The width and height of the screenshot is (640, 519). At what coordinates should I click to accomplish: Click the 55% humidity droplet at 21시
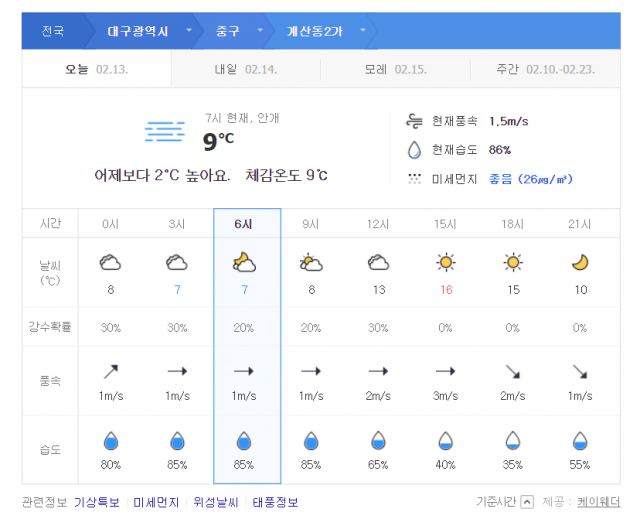580,441
